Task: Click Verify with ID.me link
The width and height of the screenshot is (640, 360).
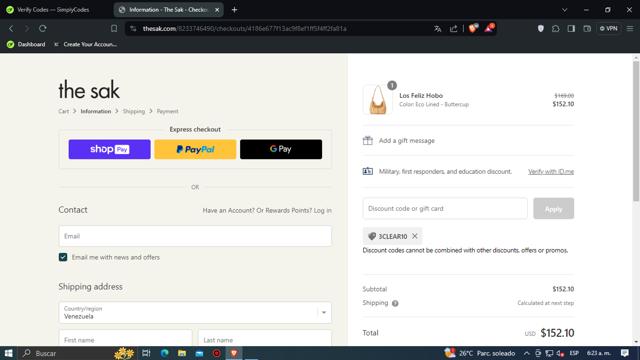Action: tap(551, 171)
